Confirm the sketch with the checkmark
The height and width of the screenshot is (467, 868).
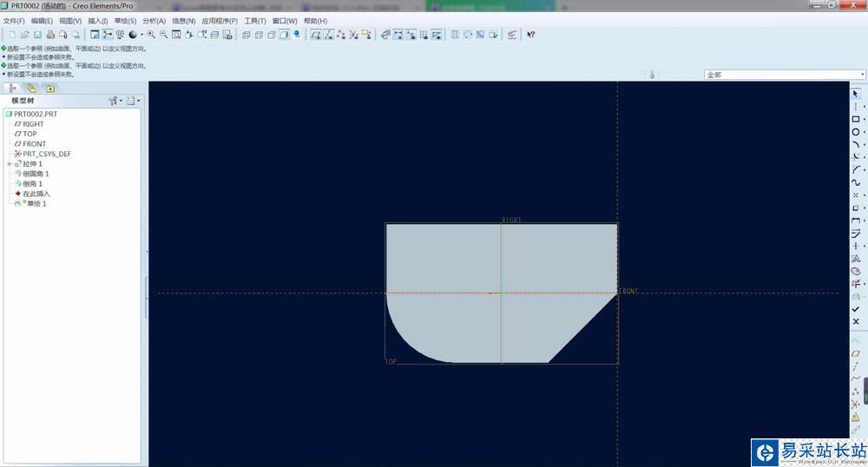pos(856,309)
